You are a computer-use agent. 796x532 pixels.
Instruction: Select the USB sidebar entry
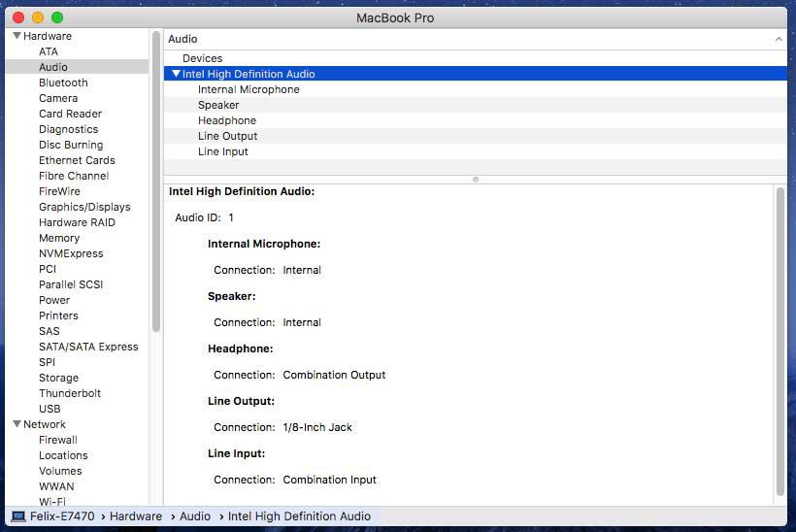tap(50, 409)
